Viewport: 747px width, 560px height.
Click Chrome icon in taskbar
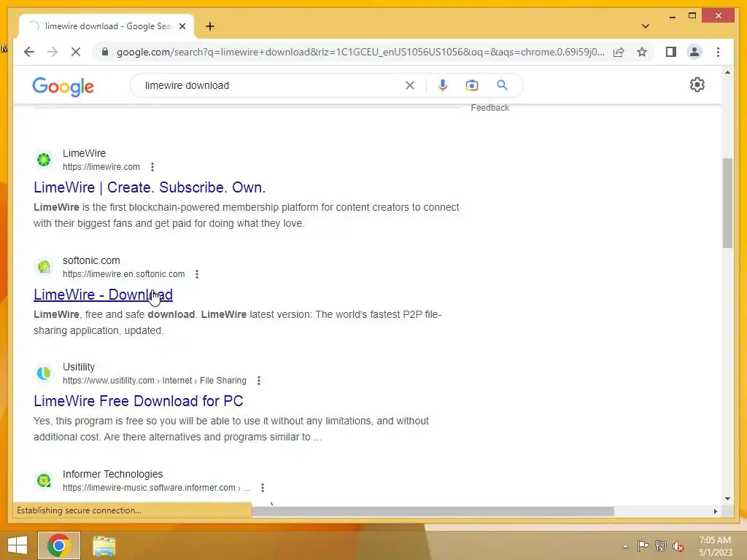(59, 545)
